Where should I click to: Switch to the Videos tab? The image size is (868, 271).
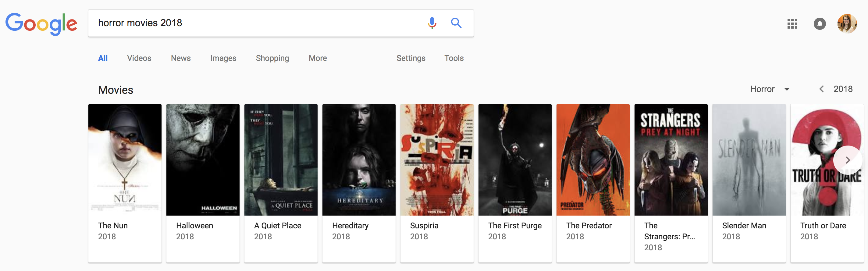tap(139, 58)
